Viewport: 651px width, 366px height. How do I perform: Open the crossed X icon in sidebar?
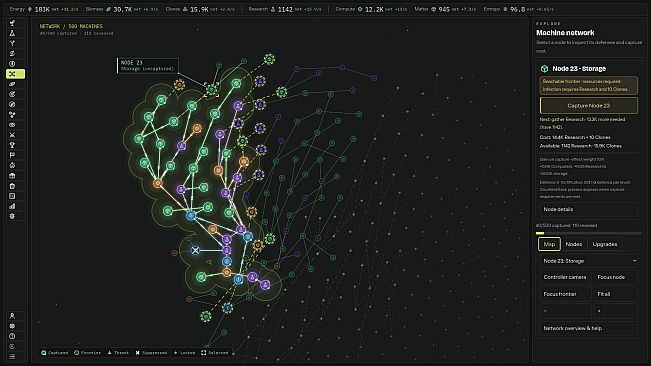[12, 135]
